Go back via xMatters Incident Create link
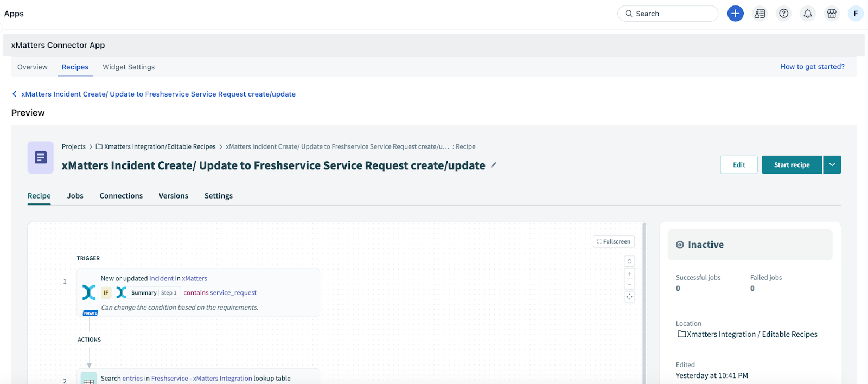 click(x=158, y=94)
